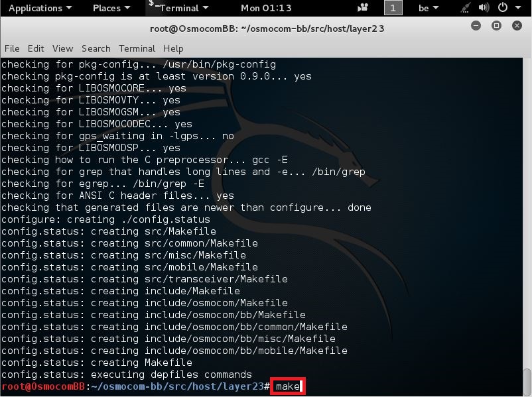Viewport: 532px width, 397px height.
Task: Open the Terminal menu in the menu bar
Action: click(x=137, y=48)
